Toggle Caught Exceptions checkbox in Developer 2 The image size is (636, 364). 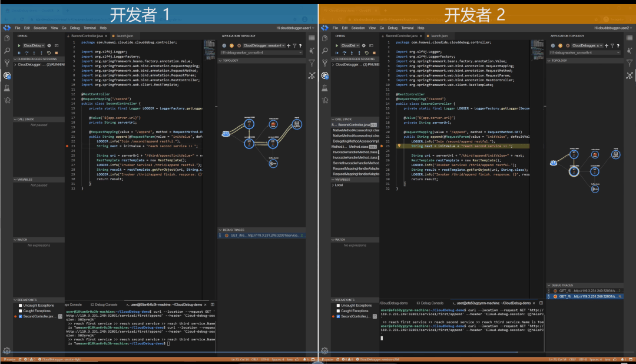pyautogui.click(x=338, y=311)
